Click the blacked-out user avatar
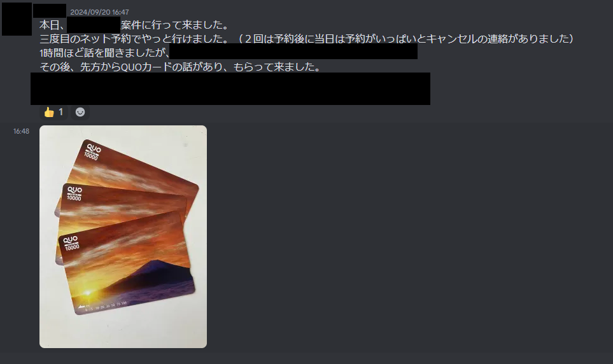613x364 pixels. point(17,19)
